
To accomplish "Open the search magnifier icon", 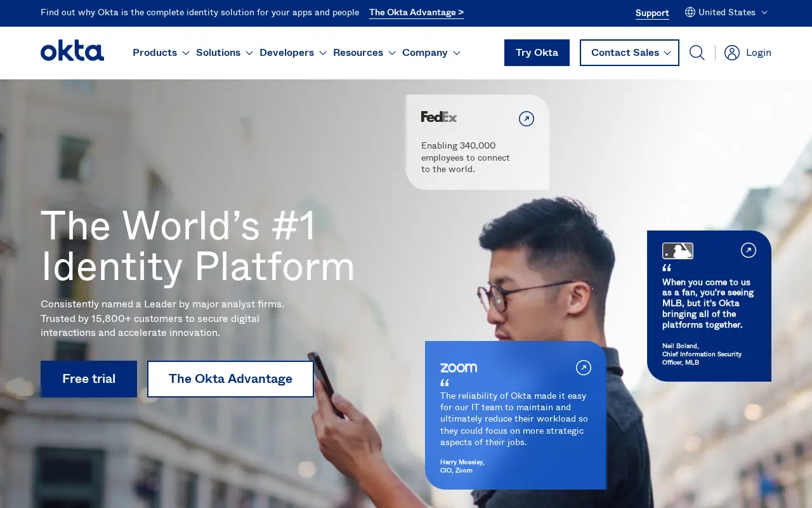I will [x=697, y=53].
